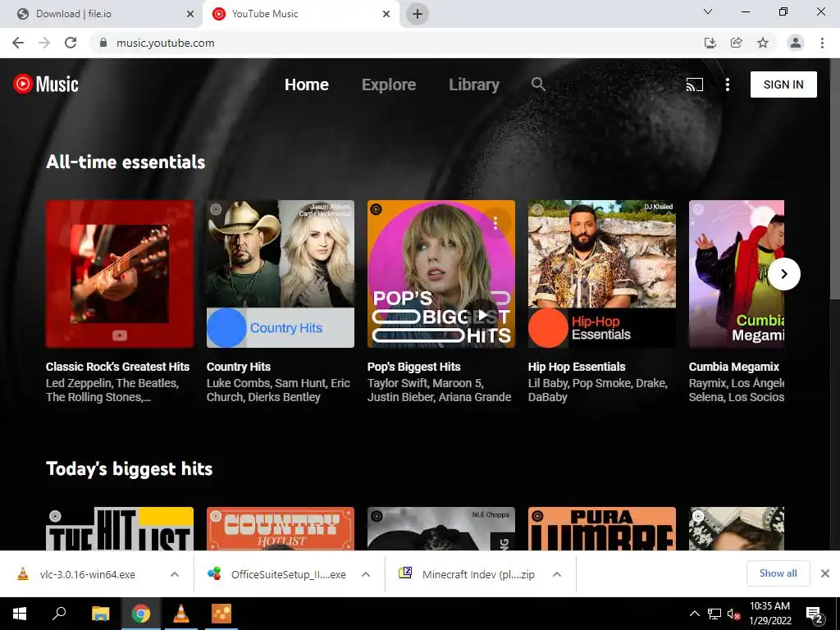Screen dimensions: 840x630
Task: Expand options for Minecraft Indev zip download
Action: [557, 574]
